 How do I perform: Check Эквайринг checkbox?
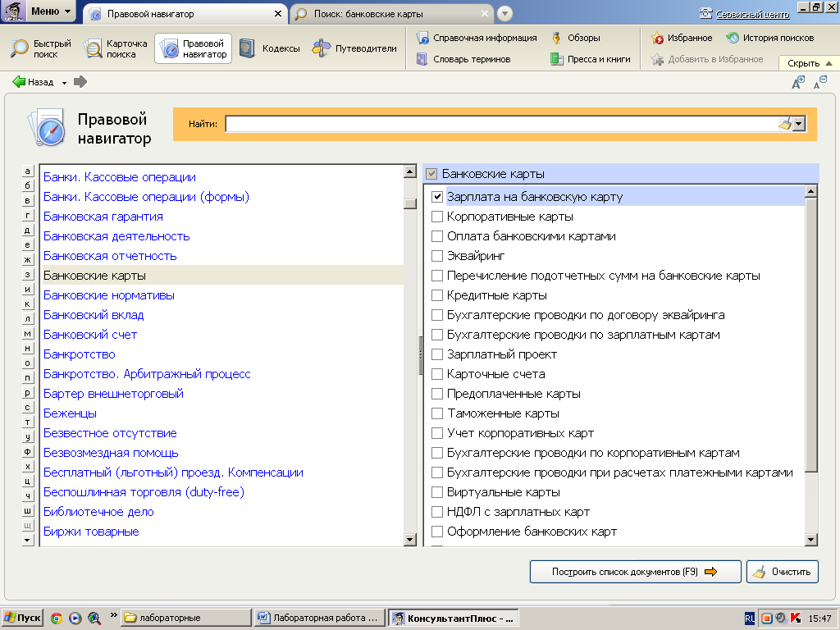[437, 256]
